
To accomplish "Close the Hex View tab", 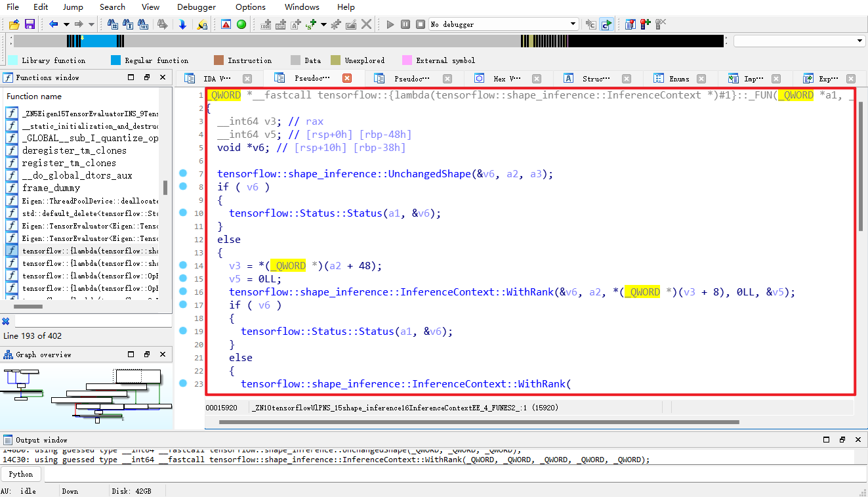I will (536, 78).
